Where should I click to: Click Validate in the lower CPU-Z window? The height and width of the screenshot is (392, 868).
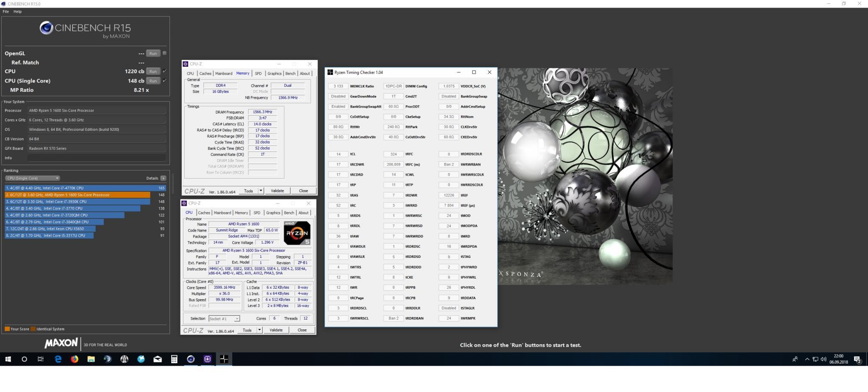click(276, 330)
